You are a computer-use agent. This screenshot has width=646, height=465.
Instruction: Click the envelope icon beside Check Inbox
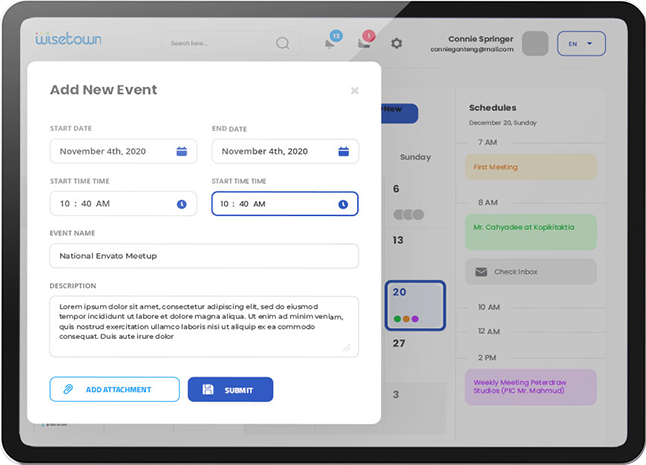(481, 272)
